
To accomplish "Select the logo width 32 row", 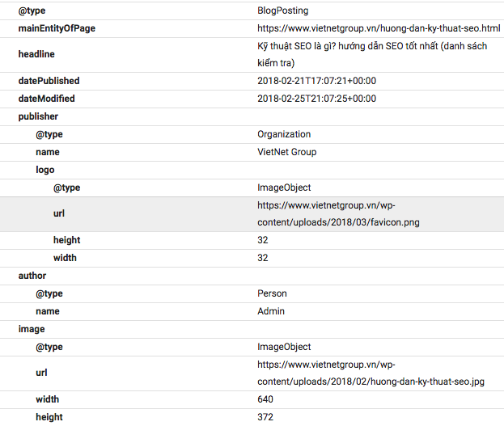I will pos(252,258).
